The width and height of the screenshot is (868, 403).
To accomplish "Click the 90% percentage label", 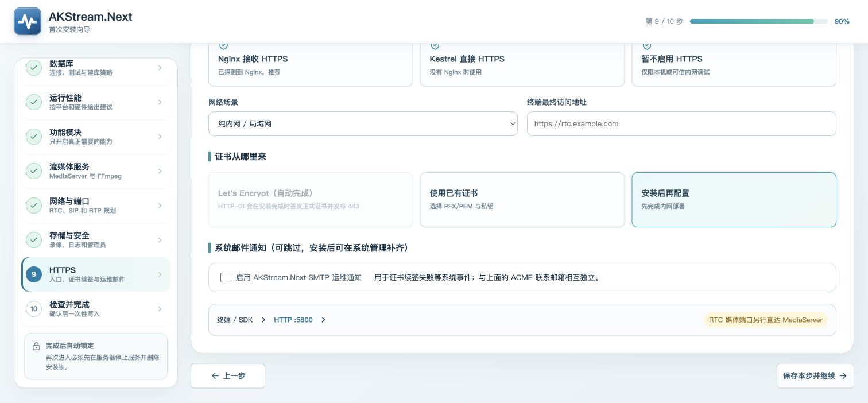I will coord(842,21).
